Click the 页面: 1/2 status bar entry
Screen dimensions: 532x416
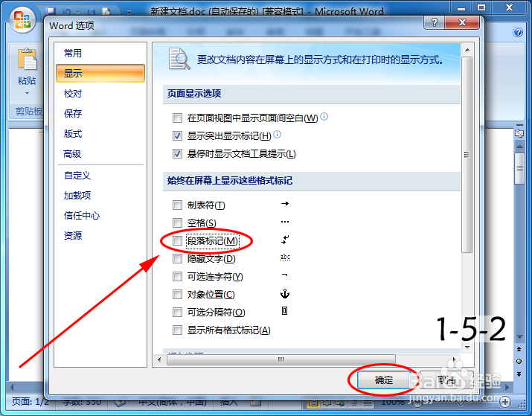click(x=31, y=402)
